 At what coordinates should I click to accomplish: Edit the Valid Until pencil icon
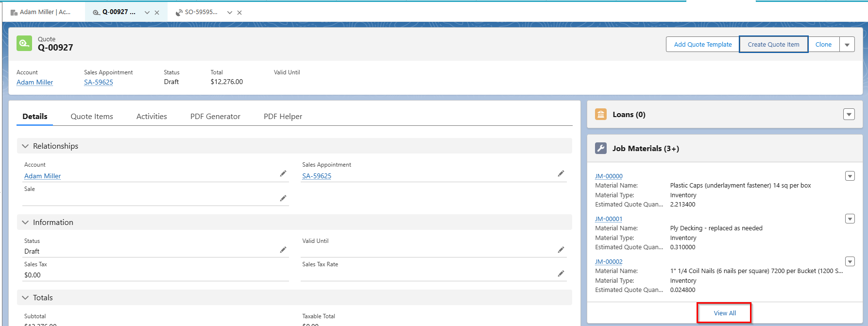[x=561, y=250]
